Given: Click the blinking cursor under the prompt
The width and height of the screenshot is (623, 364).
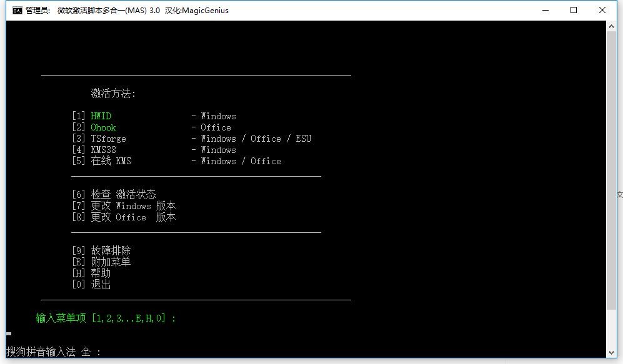Looking at the screenshot, I should [x=9, y=334].
